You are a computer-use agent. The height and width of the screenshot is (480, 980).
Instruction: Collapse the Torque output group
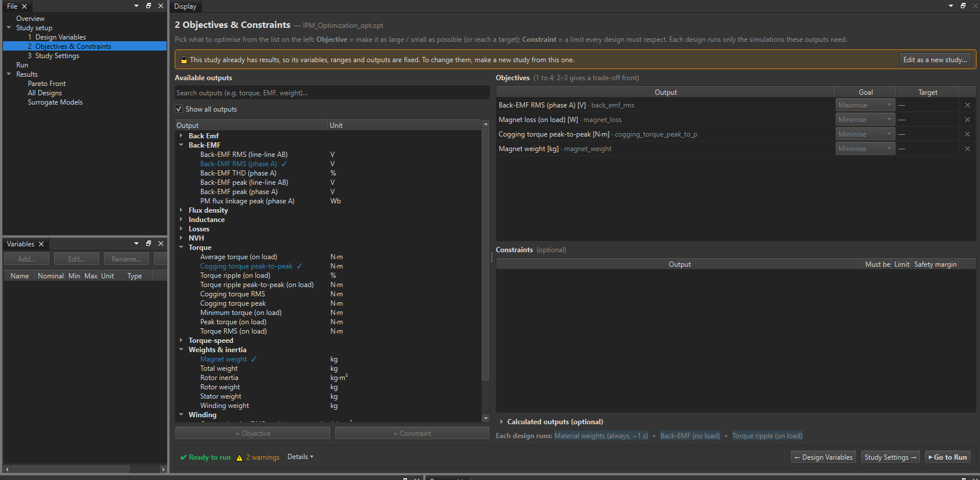pyautogui.click(x=181, y=248)
